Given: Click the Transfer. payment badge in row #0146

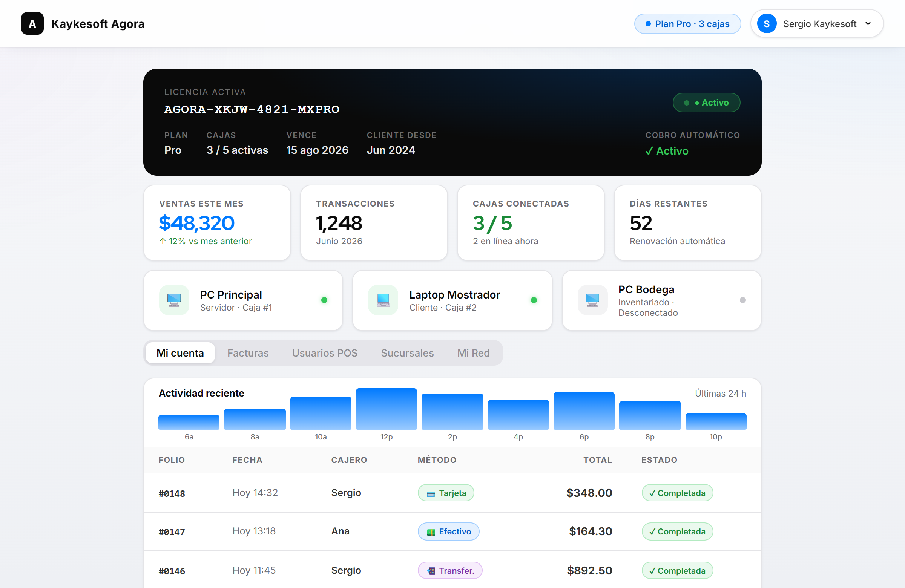Looking at the screenshot, I should pyautogui.click(x=450, y=570).
